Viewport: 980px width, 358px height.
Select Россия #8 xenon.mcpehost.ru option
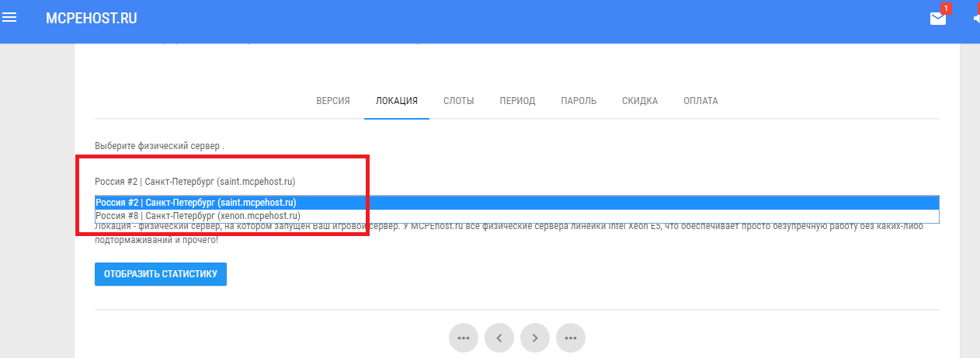[516, 215]
